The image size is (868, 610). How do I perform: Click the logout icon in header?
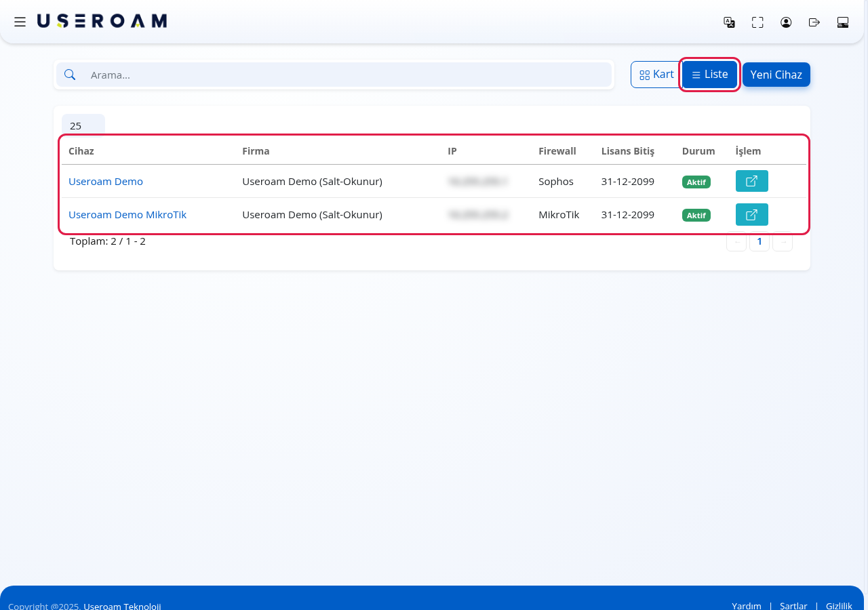tap(814, 22)
